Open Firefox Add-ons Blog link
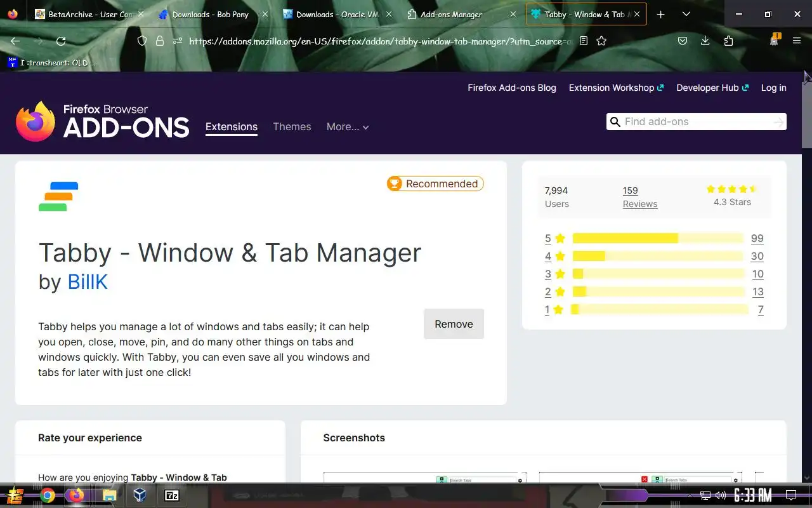 click(x=512, y=88)
